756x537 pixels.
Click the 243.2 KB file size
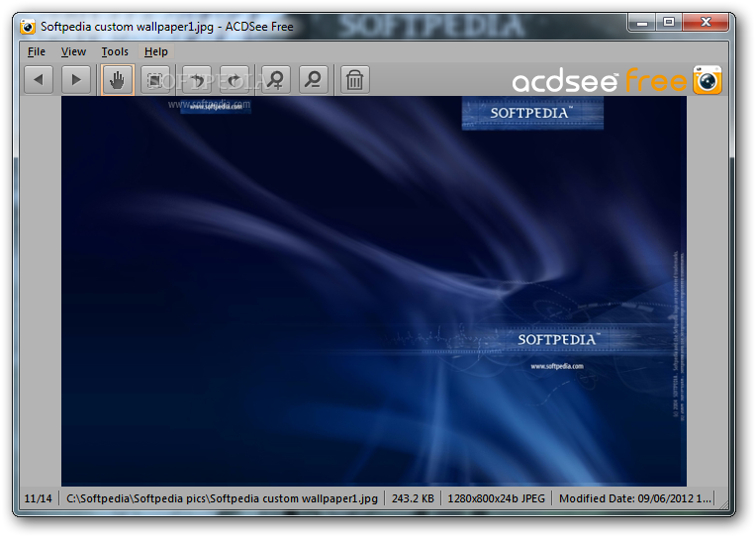(x=413, y=498)
